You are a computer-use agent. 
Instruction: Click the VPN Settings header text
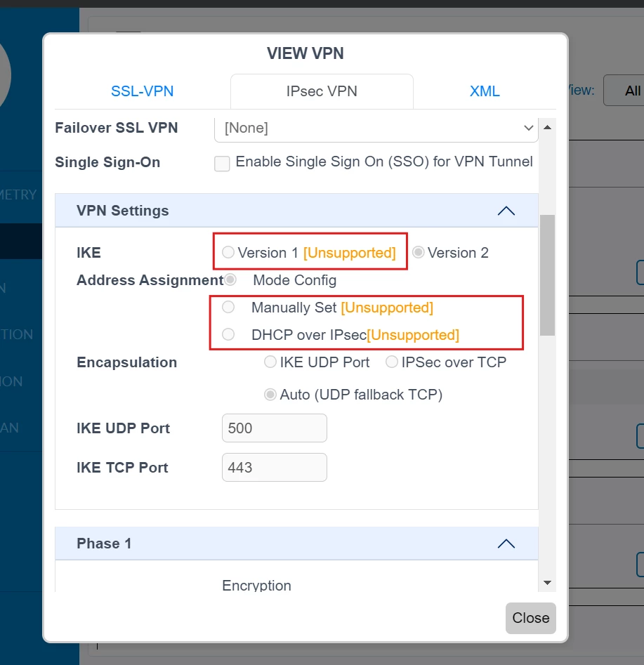(123, 211)
